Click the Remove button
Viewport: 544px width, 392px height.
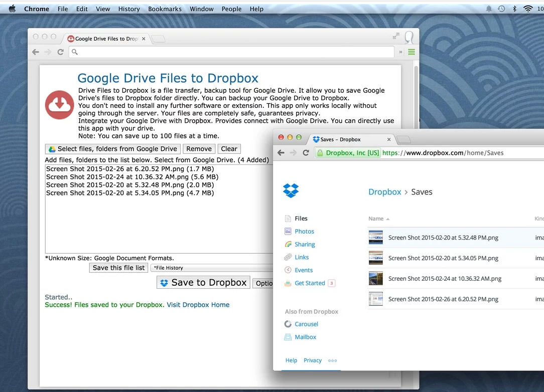pos(199,149)
